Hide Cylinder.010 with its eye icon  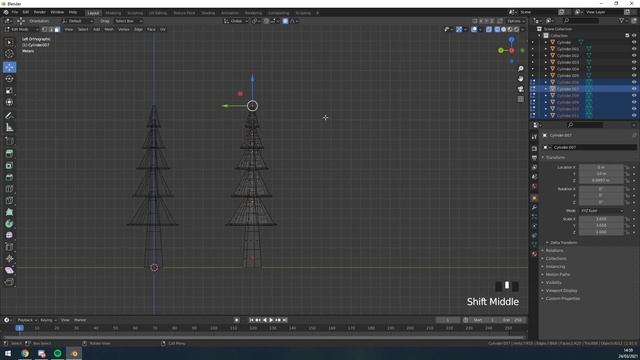634,109
